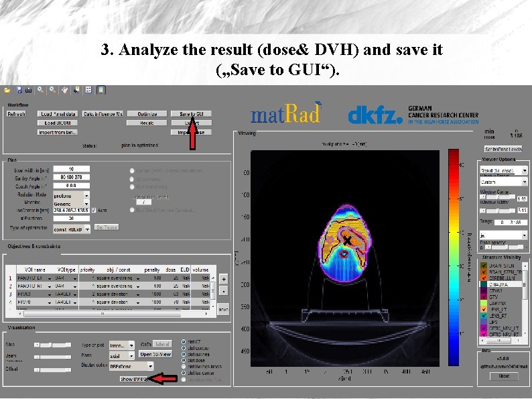Click the Structure Visibility list vertical scrollbar

tap(525, 300)
